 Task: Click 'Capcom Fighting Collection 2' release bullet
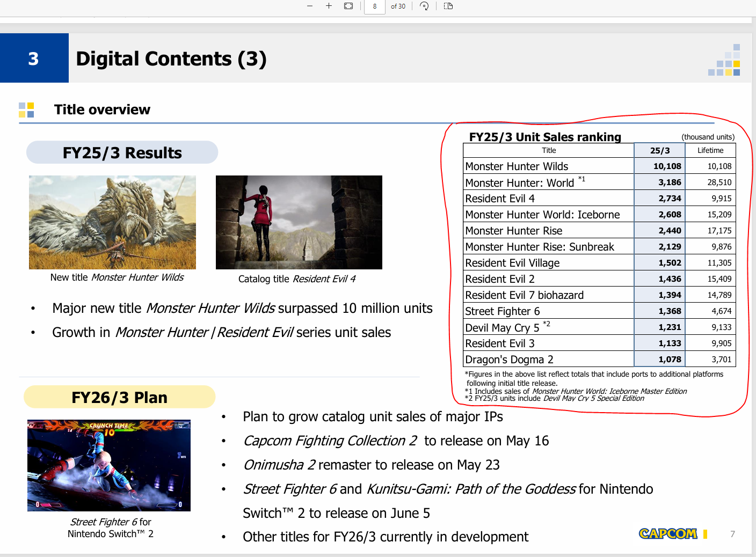396,441
